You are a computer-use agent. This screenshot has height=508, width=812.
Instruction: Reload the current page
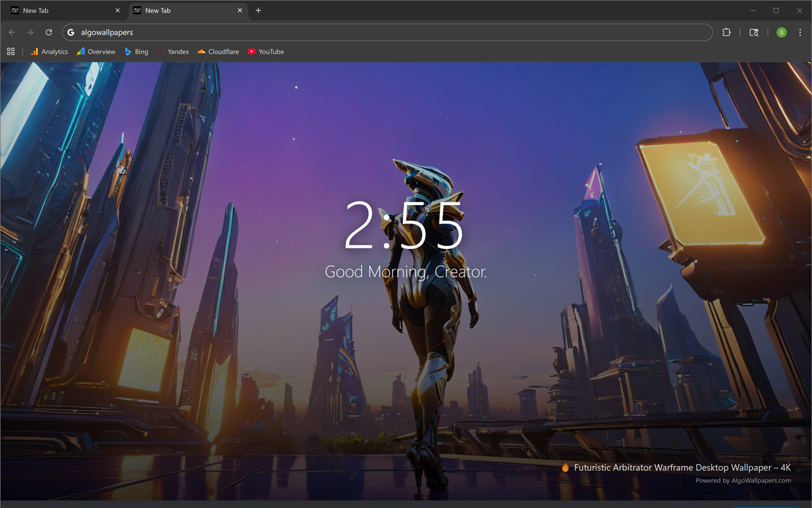coord(49,32)
